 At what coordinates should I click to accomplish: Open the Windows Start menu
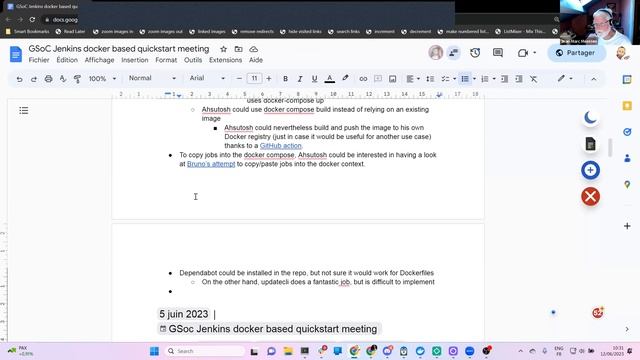tap(154, 351)
